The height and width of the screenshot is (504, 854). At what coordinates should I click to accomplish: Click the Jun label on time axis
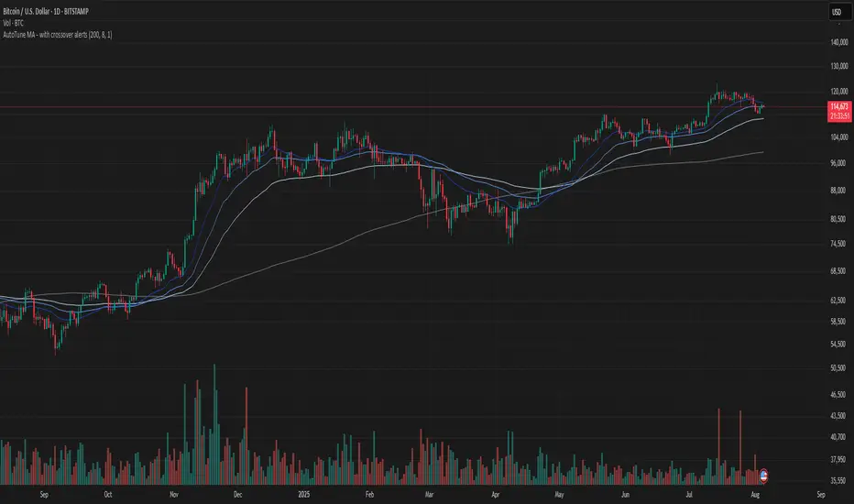[x=626, y=492]
